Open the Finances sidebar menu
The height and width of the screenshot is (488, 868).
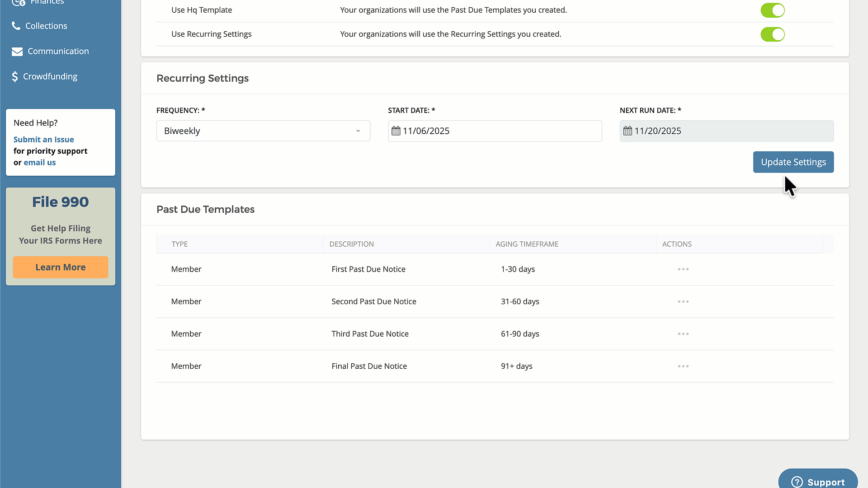47,2
